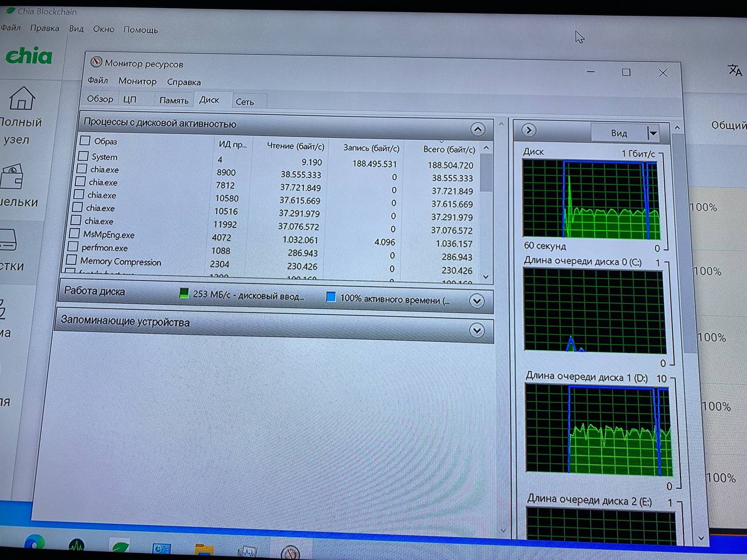Viewport: 747px width, 560px height.
Task: Check the MsMpEng.exe checkbox
Action: 74,233
